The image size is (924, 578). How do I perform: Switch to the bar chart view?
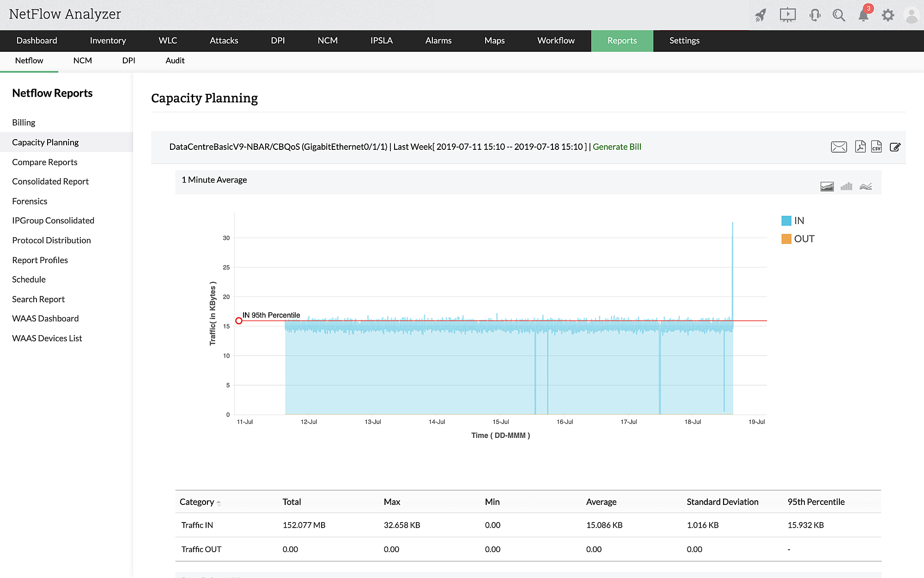846,186
